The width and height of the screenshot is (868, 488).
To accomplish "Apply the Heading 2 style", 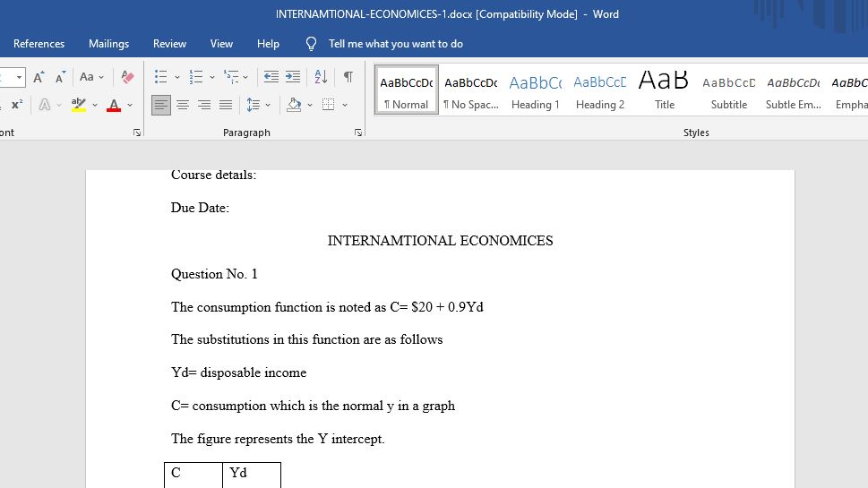I will click(x=600, y=90).
